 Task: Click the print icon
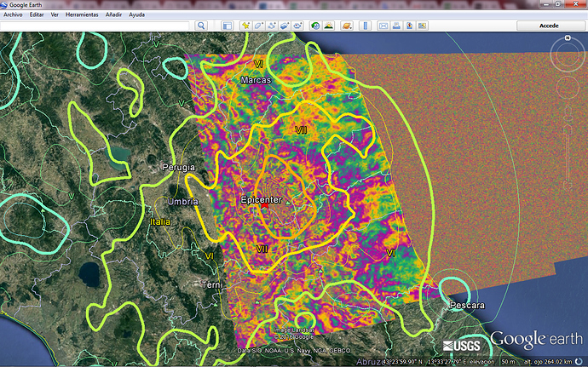coord(396,26)
